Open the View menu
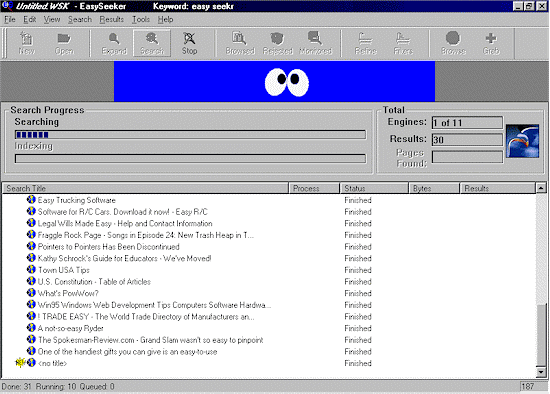This screenshot has height=394, width=550. 52,20
